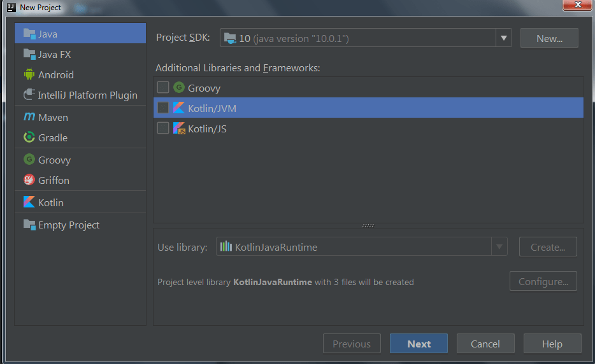Click the Java FX folder icon
The width and height of the screenshot is (595, 364).
click(x=29, y=54)
